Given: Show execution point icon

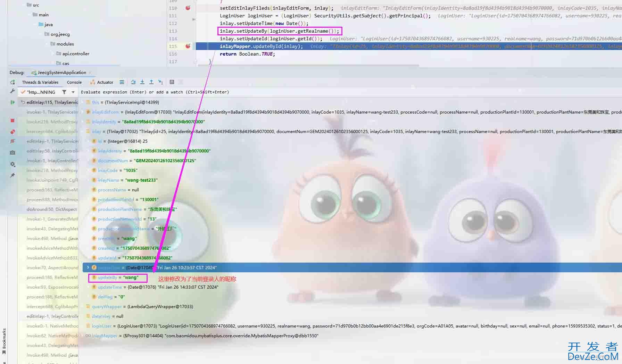Looking at the screenshot, I should click(x=122, y=82).
